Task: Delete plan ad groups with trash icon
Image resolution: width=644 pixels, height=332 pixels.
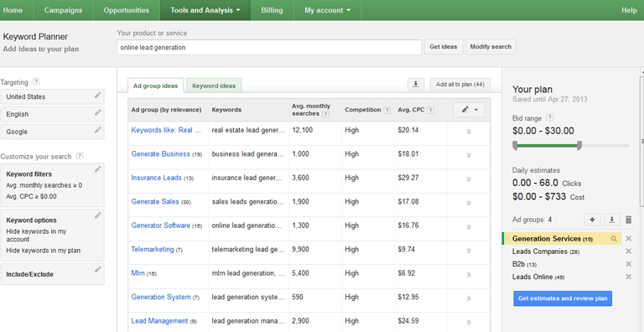Action: point(628,220)
